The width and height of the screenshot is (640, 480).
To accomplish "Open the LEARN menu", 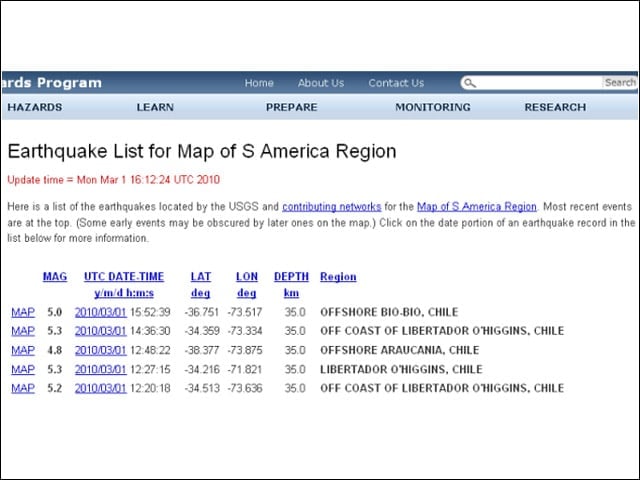I will (155, 107).
